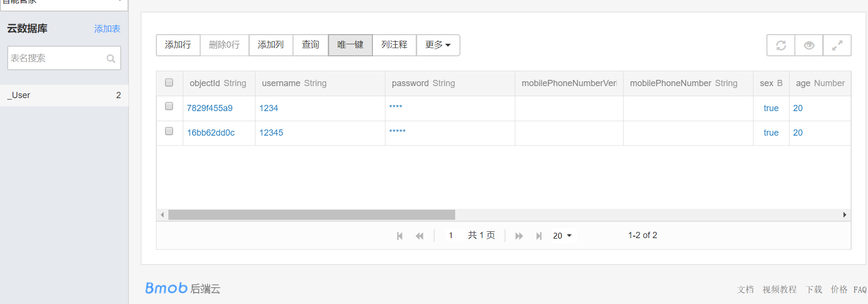The image size is (868, 304).
Task: Click the mobilePhoneNumber String column header
Action: tap(688, 83)
